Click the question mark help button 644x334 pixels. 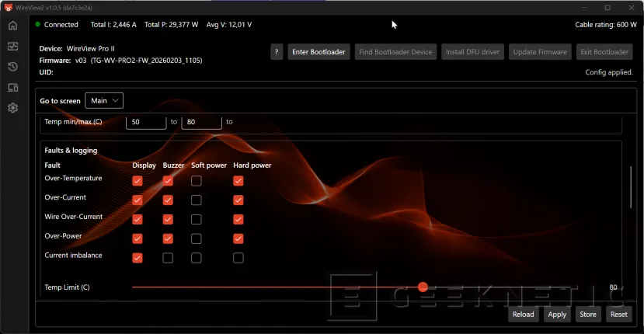click(x=277, y=52)
